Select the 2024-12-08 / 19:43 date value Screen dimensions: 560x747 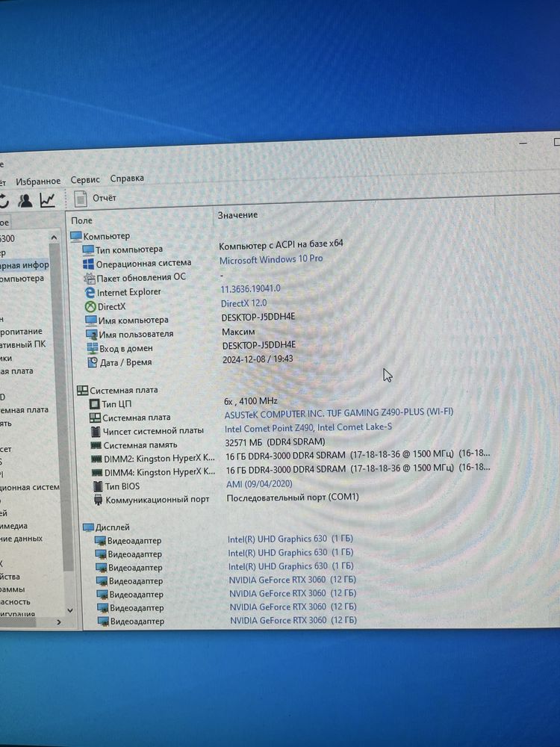pyautogui.click(x=258, y=359)
